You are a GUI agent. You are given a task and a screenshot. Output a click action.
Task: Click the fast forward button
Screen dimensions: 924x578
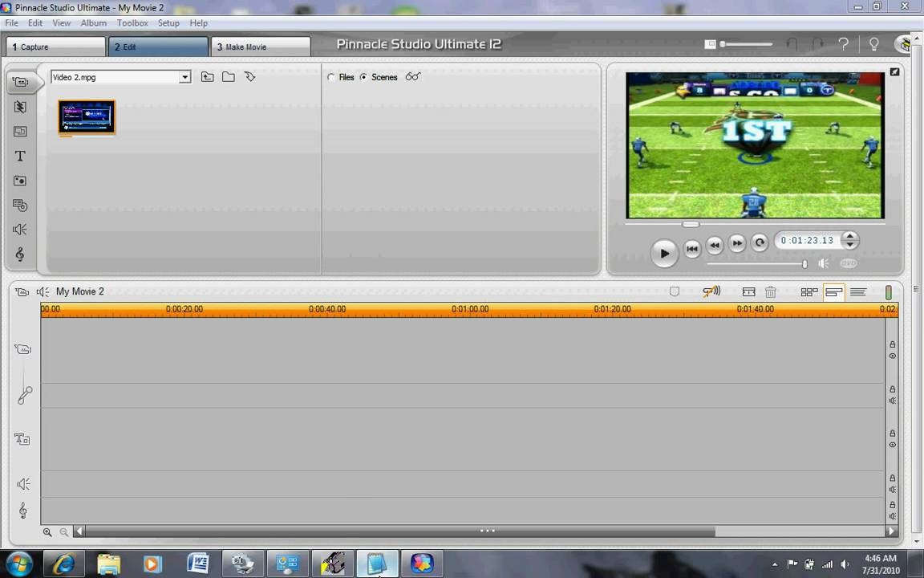[x=737, y=243]
